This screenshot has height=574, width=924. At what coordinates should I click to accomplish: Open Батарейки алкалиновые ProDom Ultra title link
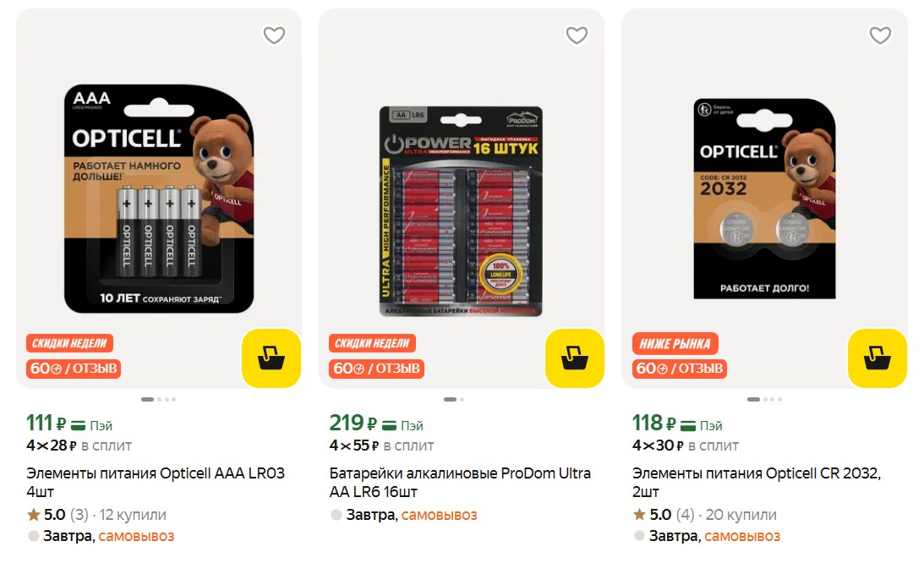[460, 482]
